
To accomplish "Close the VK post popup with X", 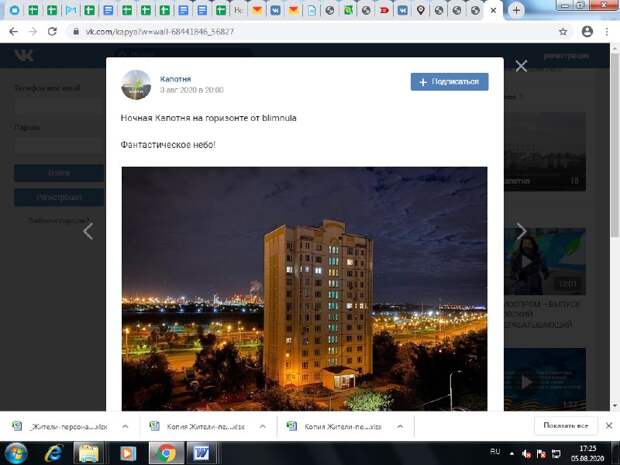I will coord(521,66).
